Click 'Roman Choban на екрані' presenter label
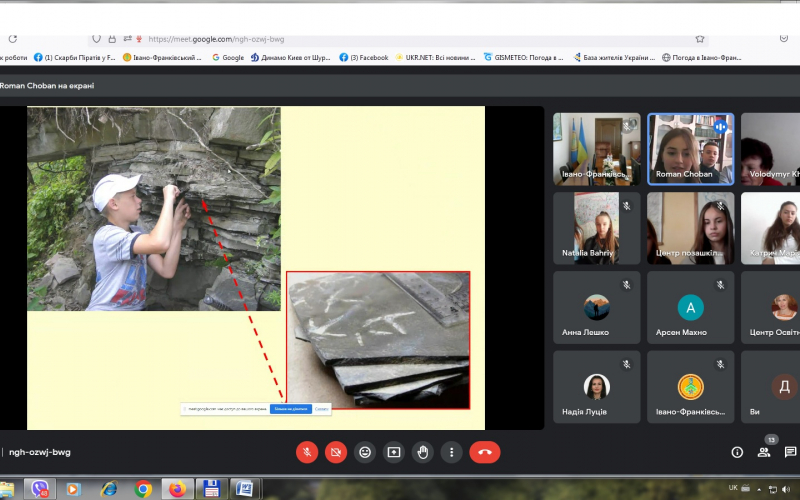800x500 pixels. pyautogui.click(x=47, y=86)
